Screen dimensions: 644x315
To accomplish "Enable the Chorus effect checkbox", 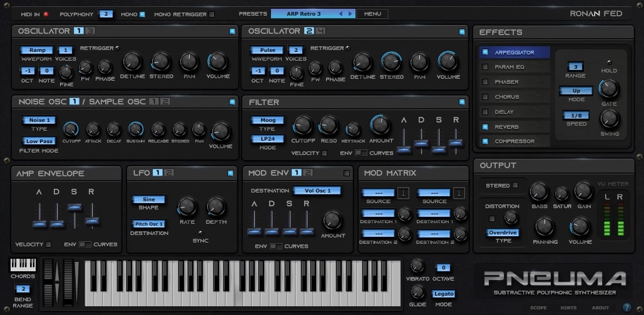I will click(x=485, y=97).
